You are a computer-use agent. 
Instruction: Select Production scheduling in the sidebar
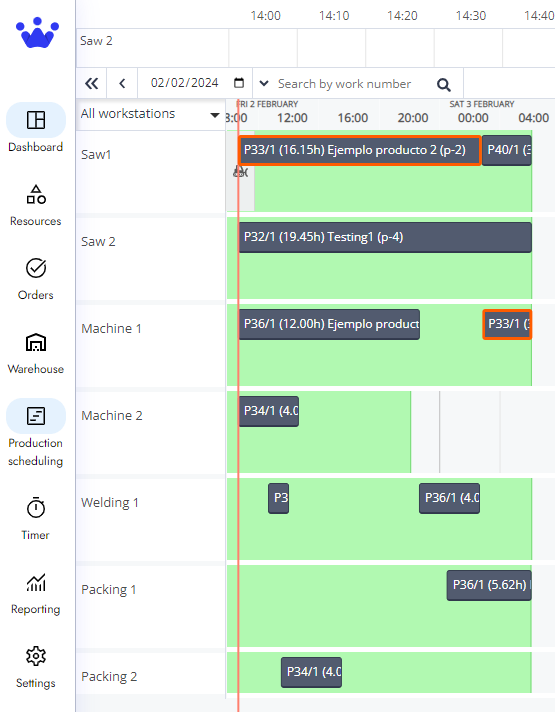point(35,434)
